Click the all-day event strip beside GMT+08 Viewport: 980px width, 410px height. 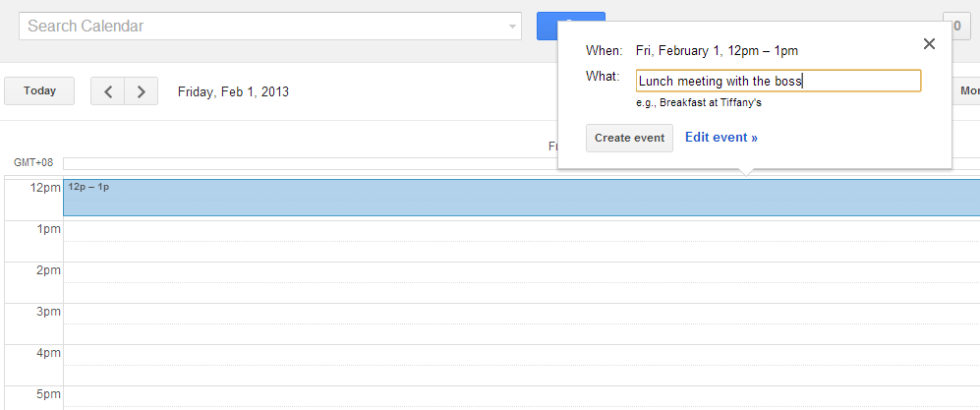310,164
